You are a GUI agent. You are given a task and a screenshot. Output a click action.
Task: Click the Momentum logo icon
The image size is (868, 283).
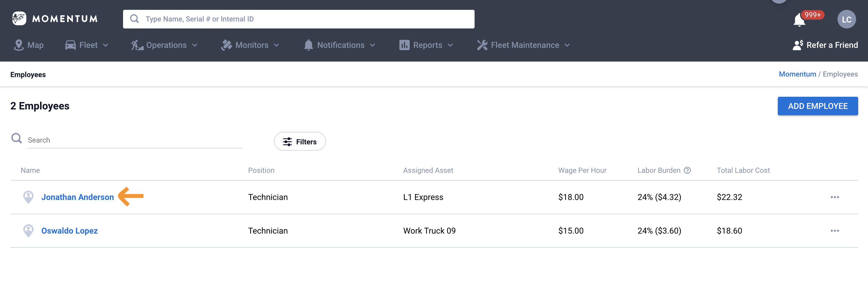tap(19, 19)
